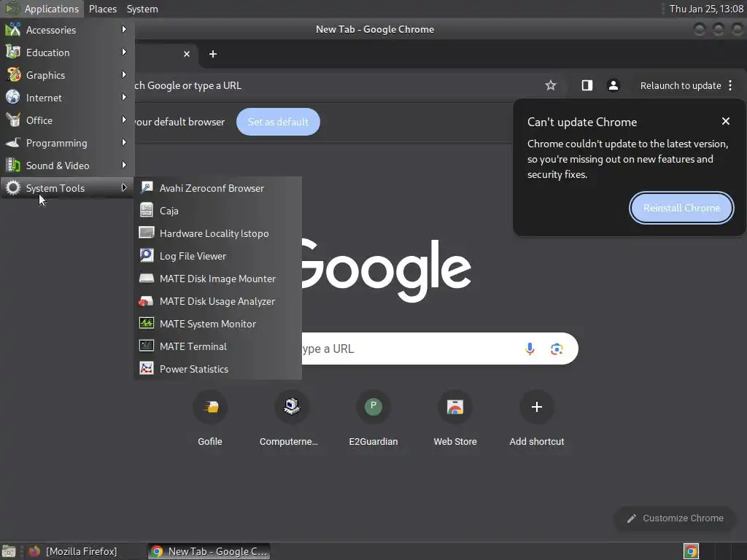747x560 pixels.
Task: Open the Office menu category
Action: pos(67,120)
